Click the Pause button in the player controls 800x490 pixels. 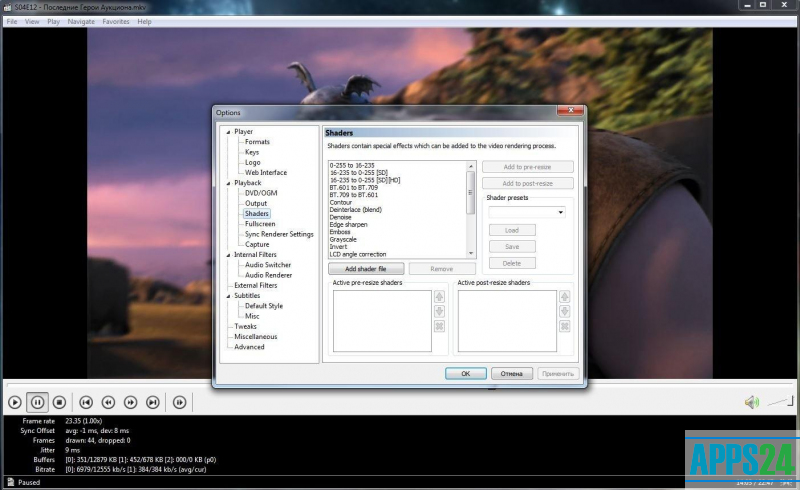[x=37, y=402]
